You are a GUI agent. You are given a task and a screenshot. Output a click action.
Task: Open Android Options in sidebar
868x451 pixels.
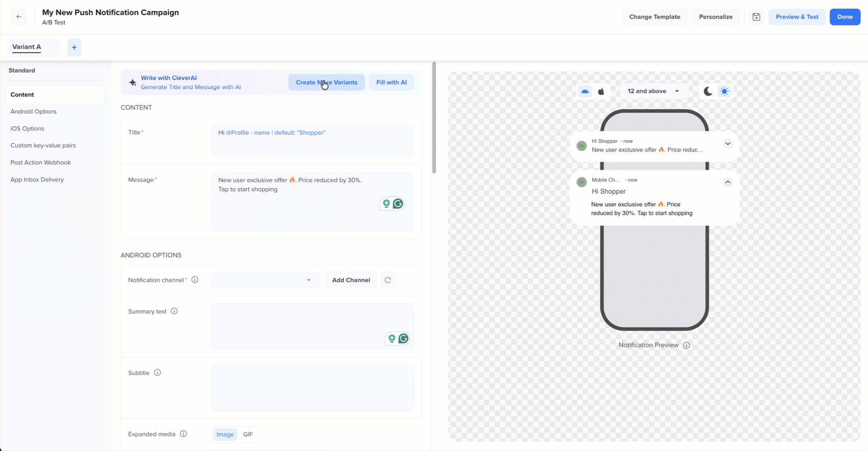[x=34, y=112]
